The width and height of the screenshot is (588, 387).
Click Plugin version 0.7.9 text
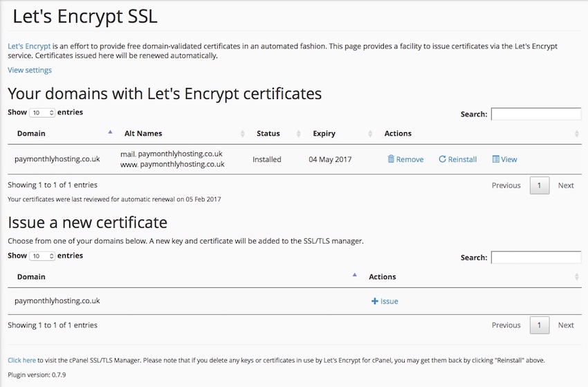point(37,375)
